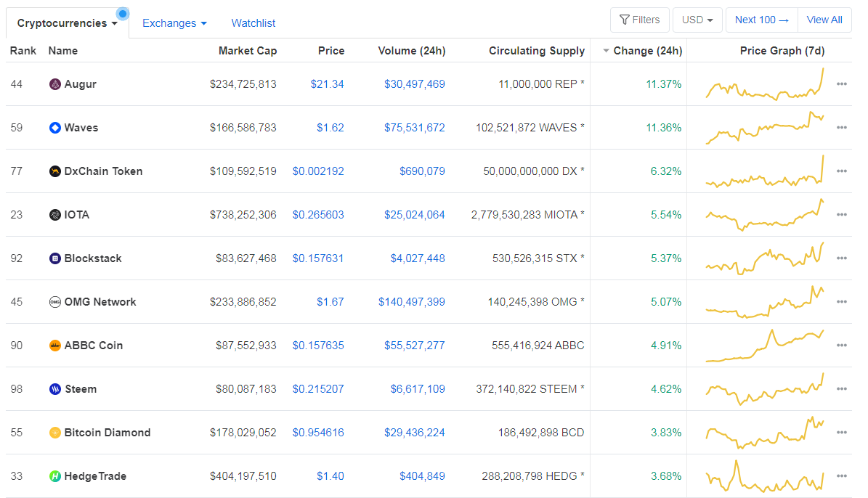
Task: Open the HedgeTrade 7-day price graph
Action: (x=764, y=476)
